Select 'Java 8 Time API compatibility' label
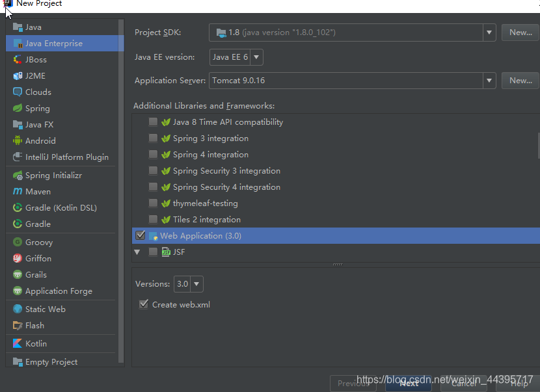The image size is (540, 392). 228,122
